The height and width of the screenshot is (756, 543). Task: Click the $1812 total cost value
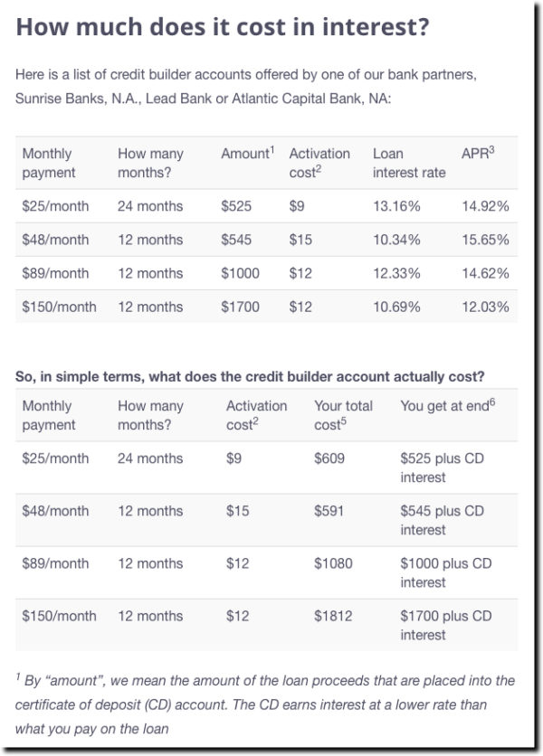click(333, 616)
